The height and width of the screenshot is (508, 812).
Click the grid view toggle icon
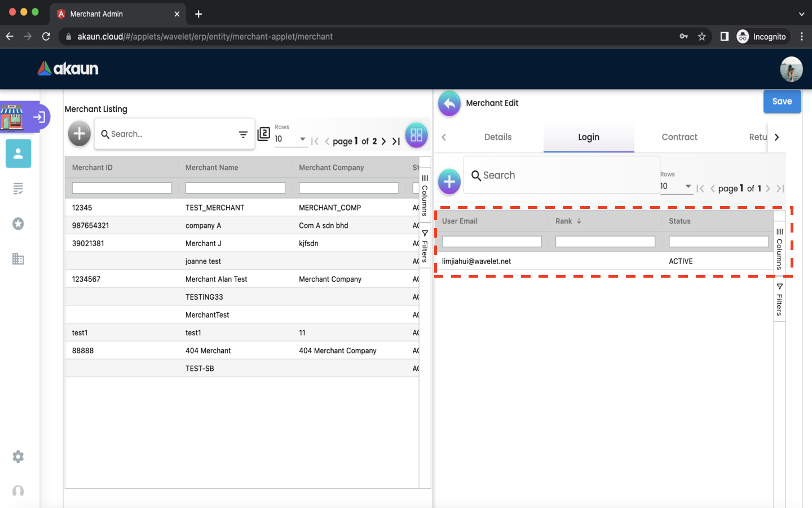(416, 135)
